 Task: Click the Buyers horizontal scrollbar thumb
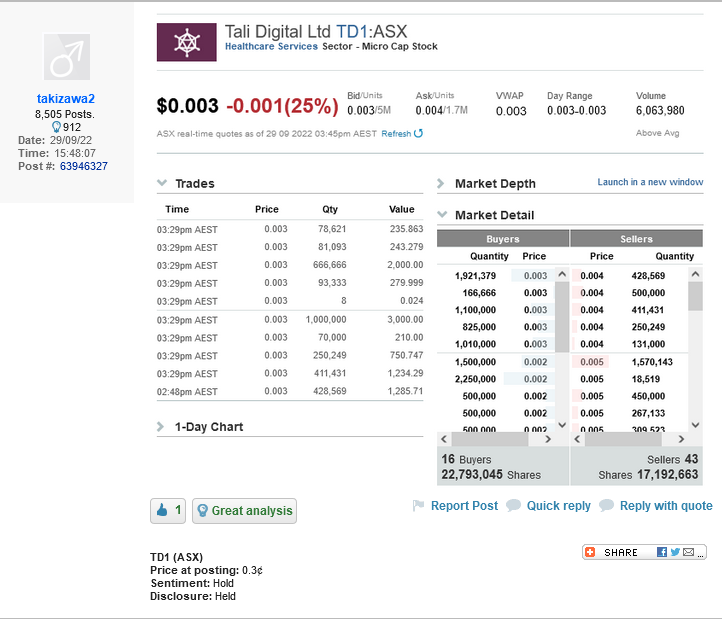(490, 439)
